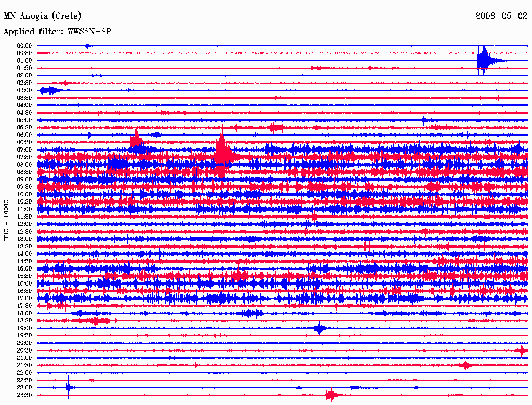
Task: Click the 23:30 time label
Action: coord(24,395)
